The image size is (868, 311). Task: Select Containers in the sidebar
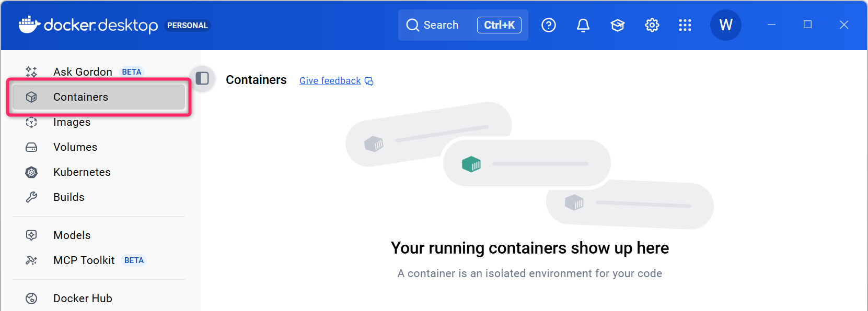pyautogui.click(x=80, y=97)
